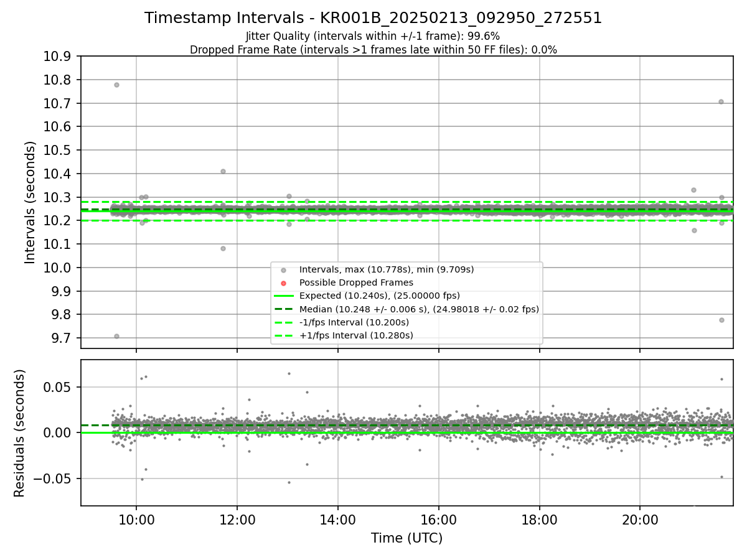Click the minimum outlier point near 9.71s

point(116,336)
